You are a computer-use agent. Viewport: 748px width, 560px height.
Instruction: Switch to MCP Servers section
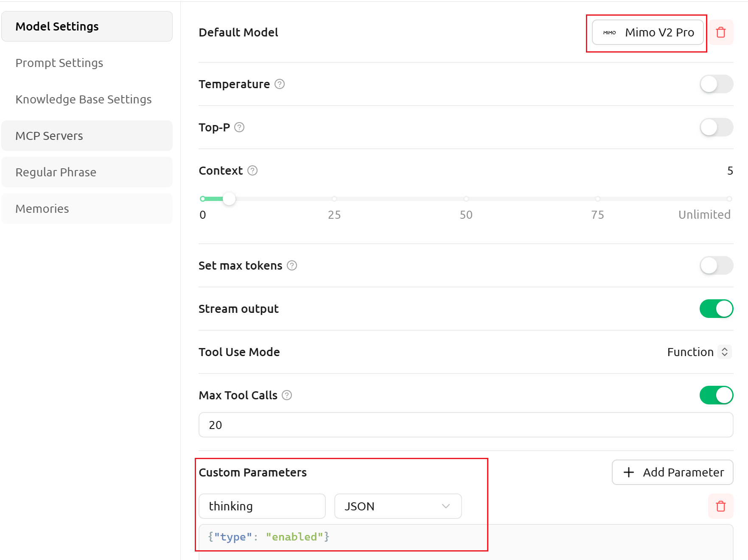pos(87,136)
